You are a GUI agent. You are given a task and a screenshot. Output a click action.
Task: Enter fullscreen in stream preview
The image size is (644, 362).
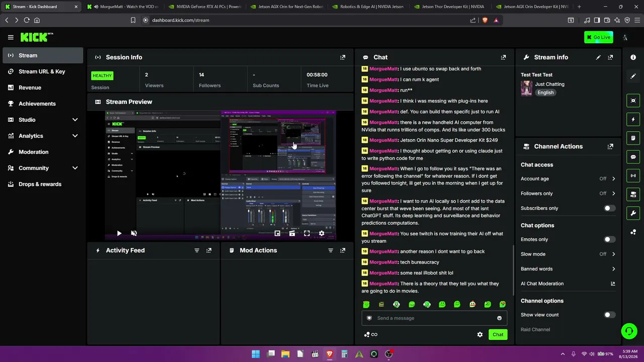[307, 233]
